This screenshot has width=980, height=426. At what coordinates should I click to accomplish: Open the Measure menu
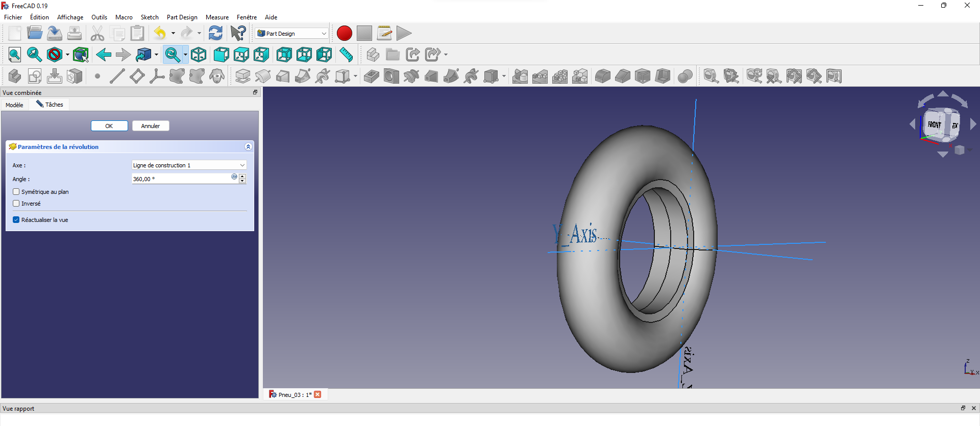217,17
